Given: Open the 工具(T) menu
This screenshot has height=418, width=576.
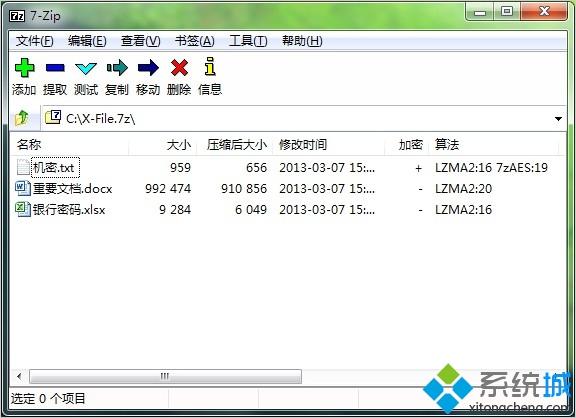Looking at the screenshot, I should tap(248, 41).
